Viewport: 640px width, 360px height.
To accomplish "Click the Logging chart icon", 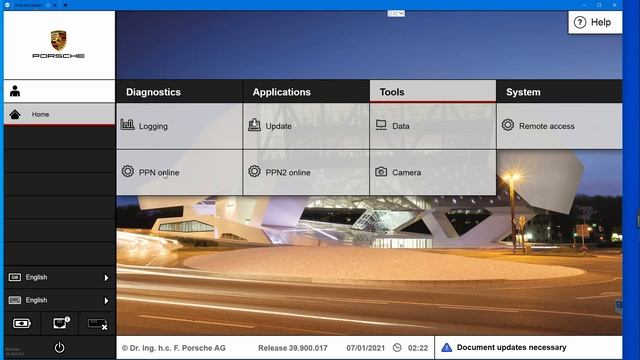I will tap(127, 124).
